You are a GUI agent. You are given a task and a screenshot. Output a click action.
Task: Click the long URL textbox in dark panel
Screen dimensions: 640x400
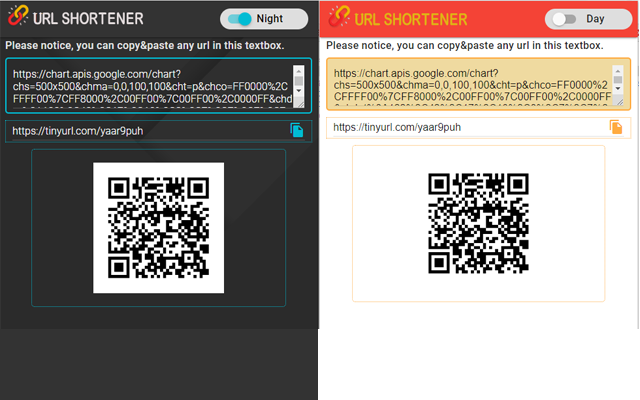pyautogui.click(x=158, y=86)
